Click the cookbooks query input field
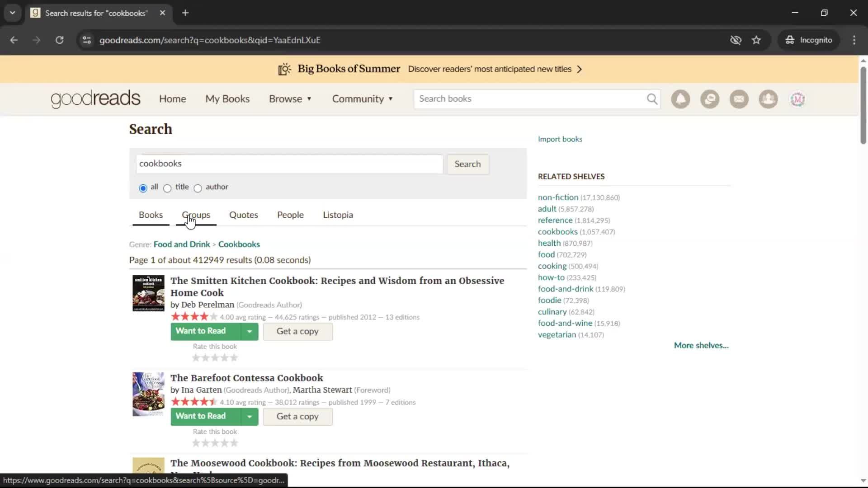The width and height of the screenshot is (868, 488). pos(289,164)
